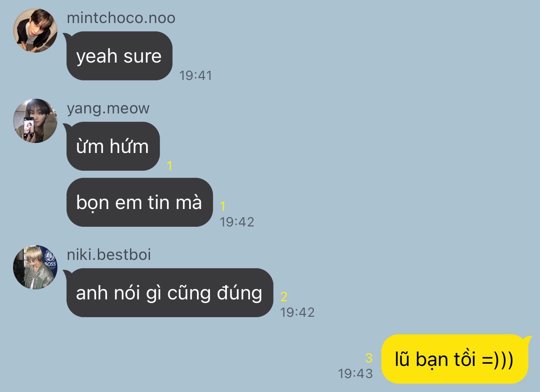The width and height of the screenshot is (540, 392).
Task: Click the 19:42 timestamp beside niki.bestboi's message
Action: tap(297, 312)
